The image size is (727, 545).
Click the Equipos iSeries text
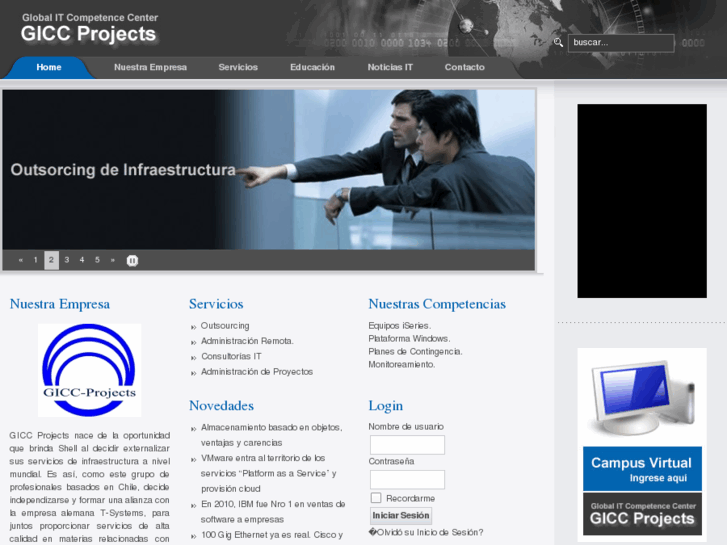point(400,326)
